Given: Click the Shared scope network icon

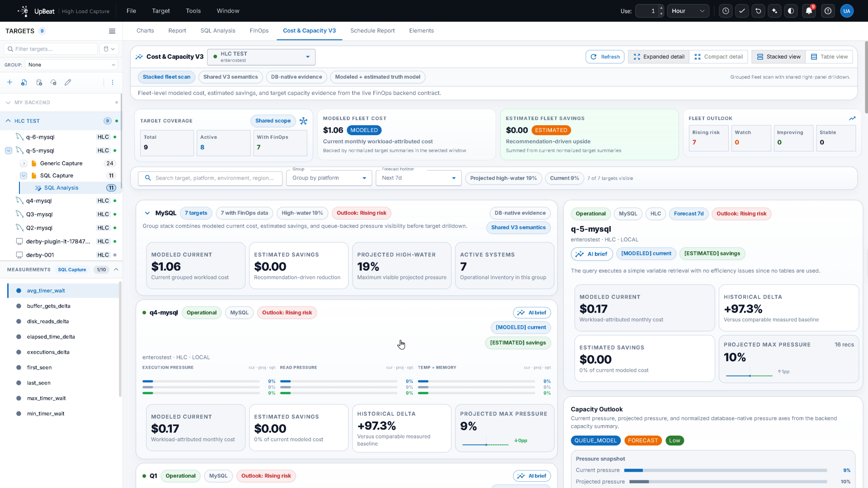Looking at the screenshot, I should pos(303,121).
